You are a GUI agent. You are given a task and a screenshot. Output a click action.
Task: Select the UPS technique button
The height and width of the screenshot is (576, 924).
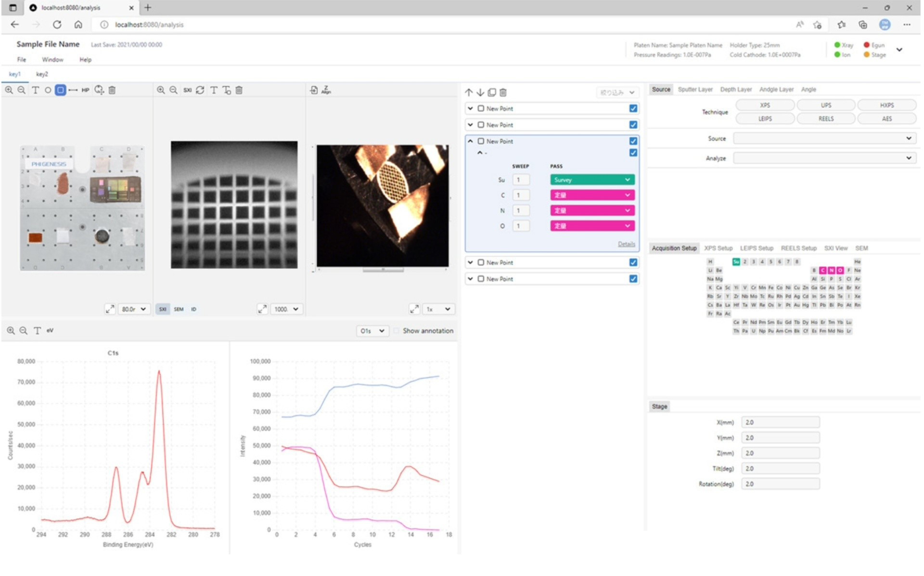point(826,105)
